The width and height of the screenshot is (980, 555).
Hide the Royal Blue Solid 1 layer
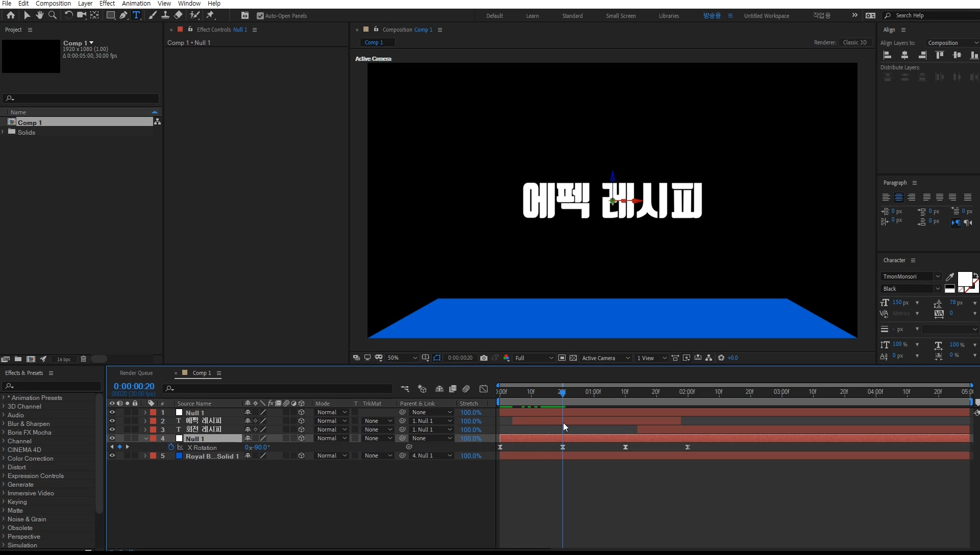[x=112, y=456]
